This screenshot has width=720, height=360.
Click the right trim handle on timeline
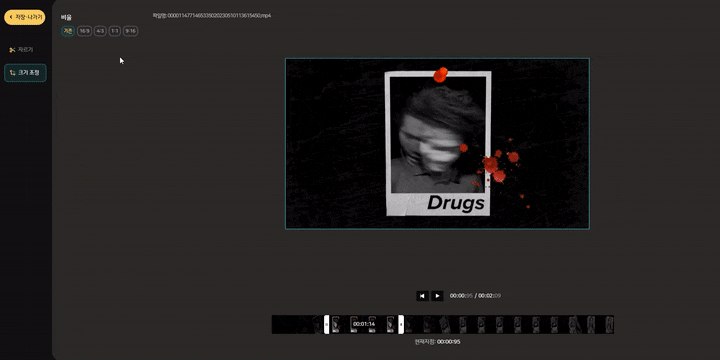401,324
